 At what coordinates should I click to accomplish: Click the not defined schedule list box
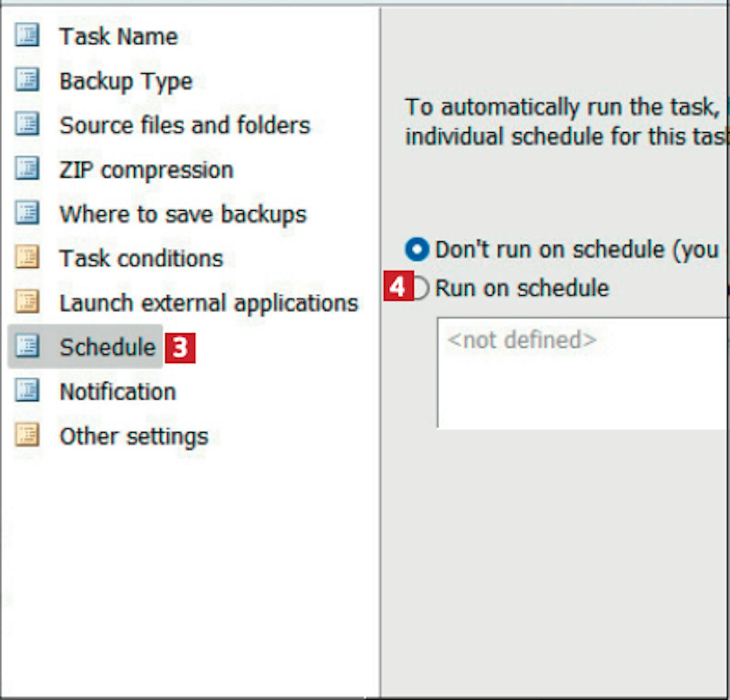[582, 373]
